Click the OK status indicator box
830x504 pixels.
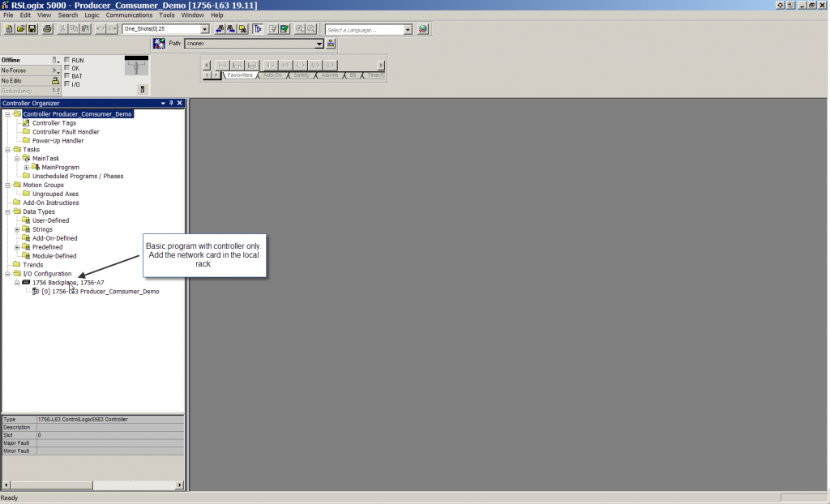tap(66, 68)
